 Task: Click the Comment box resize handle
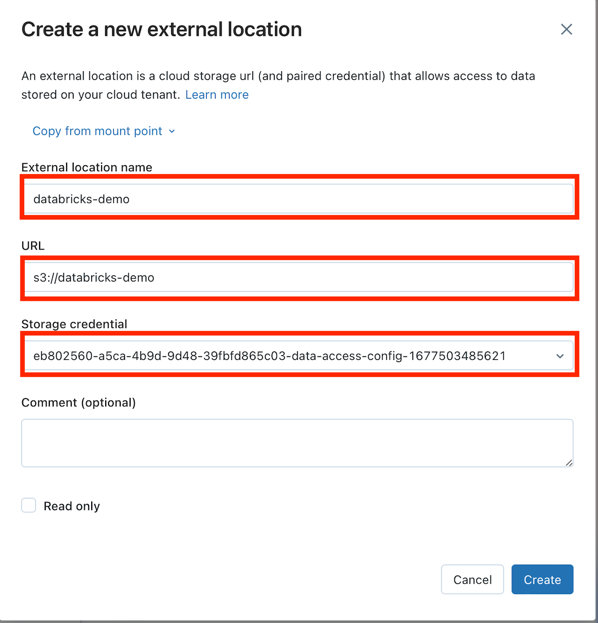click(569, 463)
